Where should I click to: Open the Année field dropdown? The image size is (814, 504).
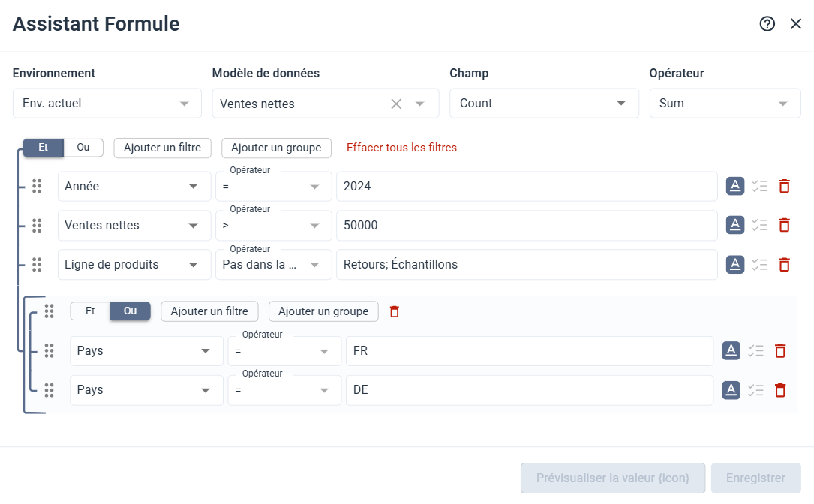134,186
